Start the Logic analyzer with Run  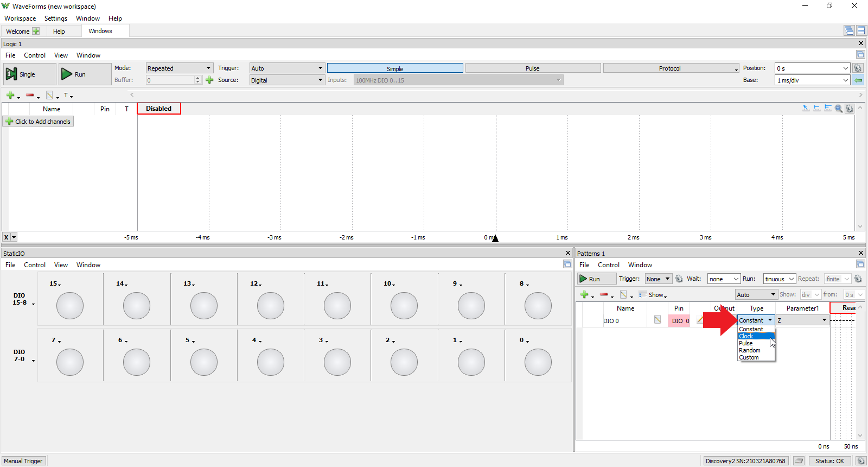(x=84, y=74)
